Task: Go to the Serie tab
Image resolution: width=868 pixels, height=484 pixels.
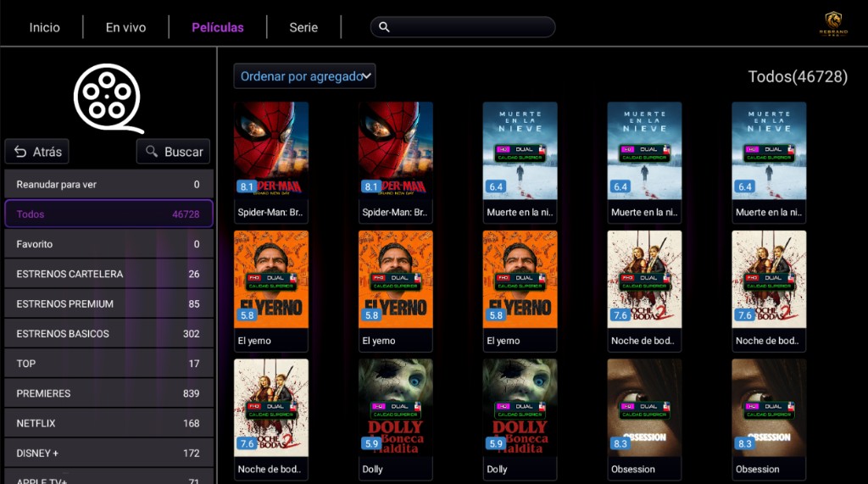Action: [303, 27]
